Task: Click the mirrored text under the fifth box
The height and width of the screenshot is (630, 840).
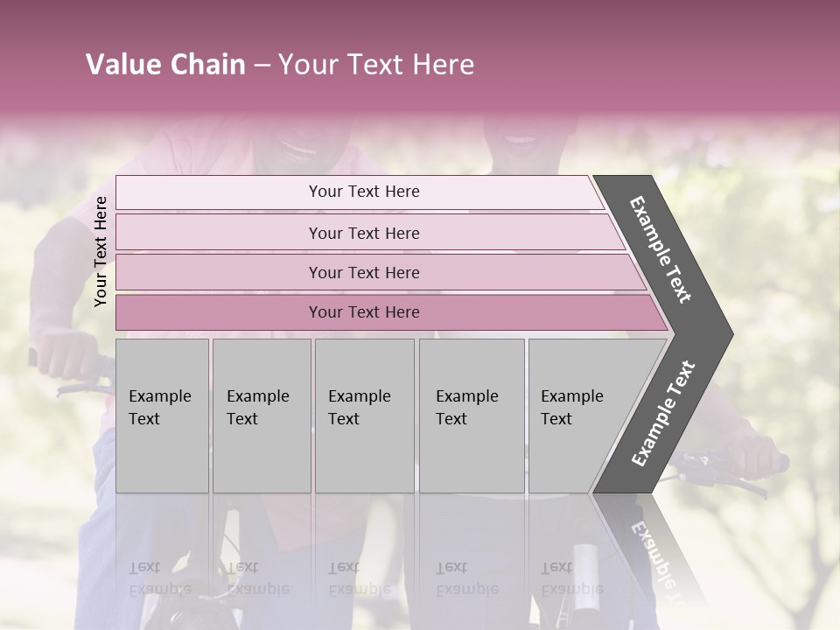Action: coord(571,579)
